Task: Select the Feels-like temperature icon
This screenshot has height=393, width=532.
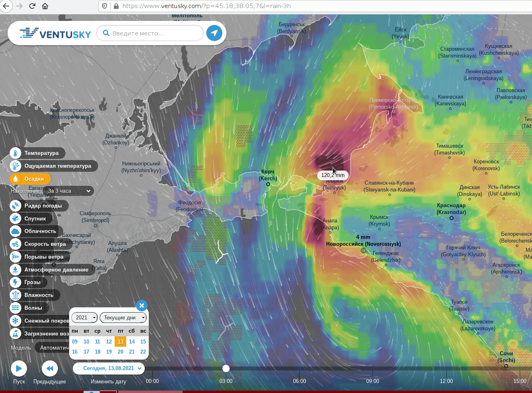Action: [15, 166]
